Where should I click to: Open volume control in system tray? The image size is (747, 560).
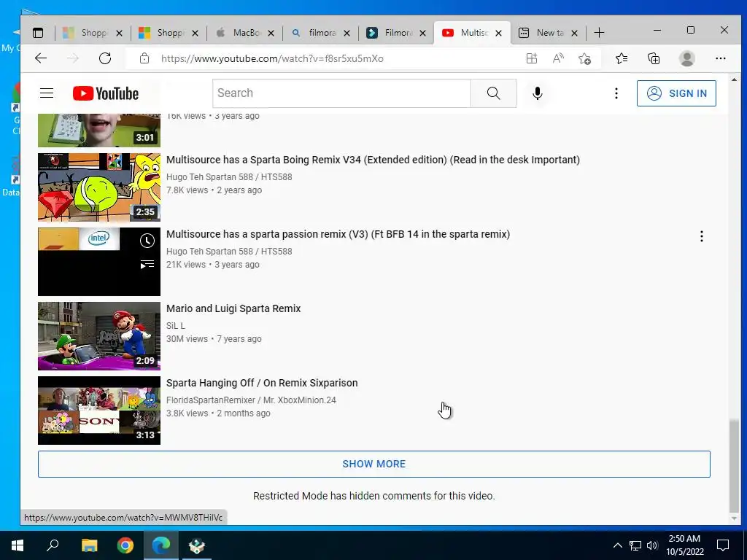[652, 545]
